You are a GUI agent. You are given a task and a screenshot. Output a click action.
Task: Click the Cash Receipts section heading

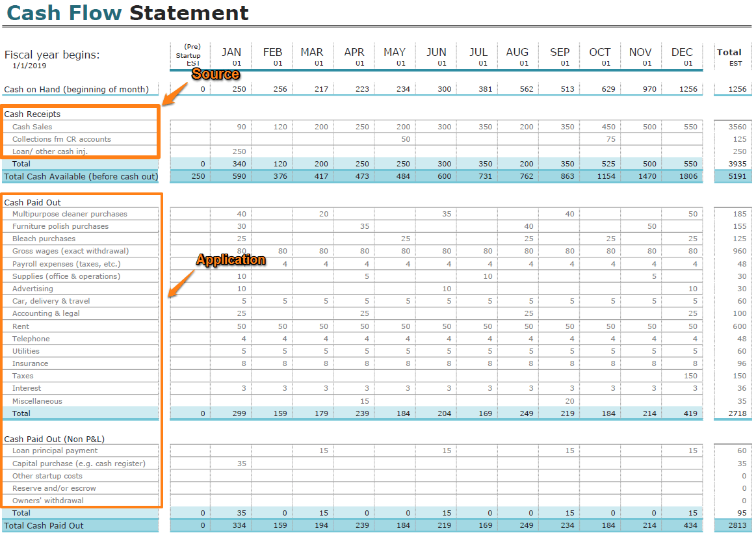[x=33, y=114]
